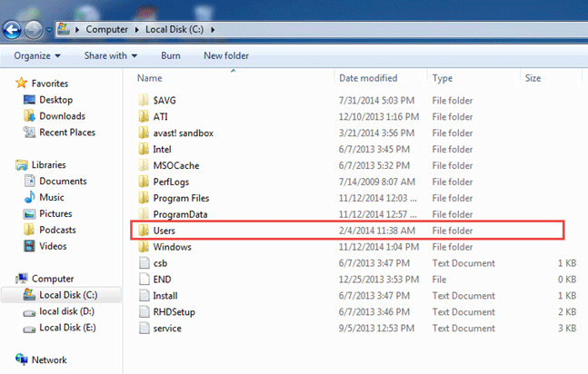The image size is (588, 374).
Task: Expand the arrow after Computer breadcrumb
Action: (x=137, y=30)
